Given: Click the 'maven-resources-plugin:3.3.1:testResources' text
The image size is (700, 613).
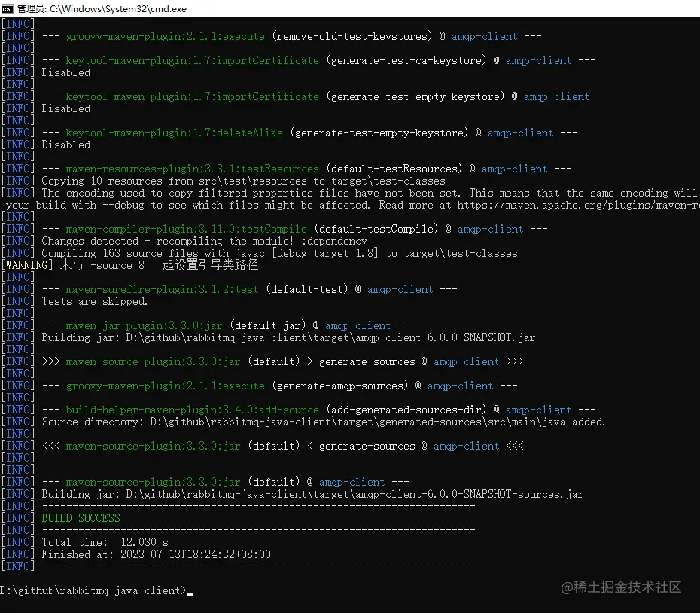Looking at the screenshot, I should (x=193, y=169).
